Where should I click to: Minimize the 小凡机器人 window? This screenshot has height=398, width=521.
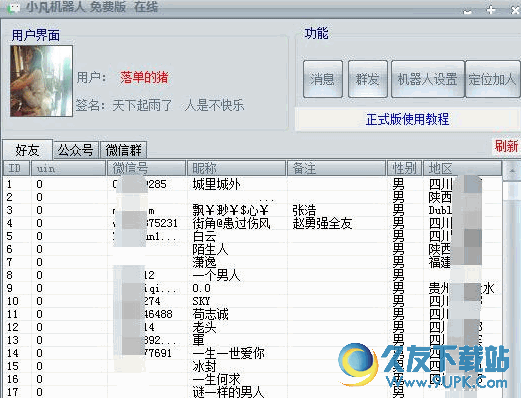[468, 11]
